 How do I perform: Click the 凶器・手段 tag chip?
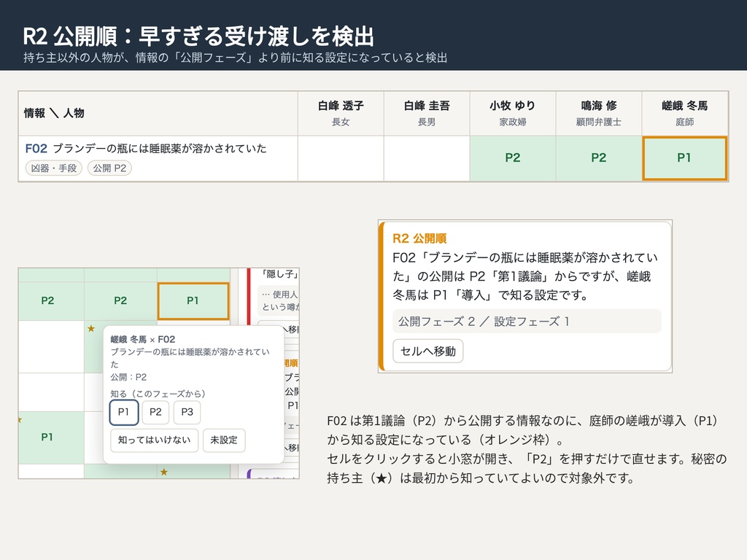pyautogui.click(x=54, y=168)
